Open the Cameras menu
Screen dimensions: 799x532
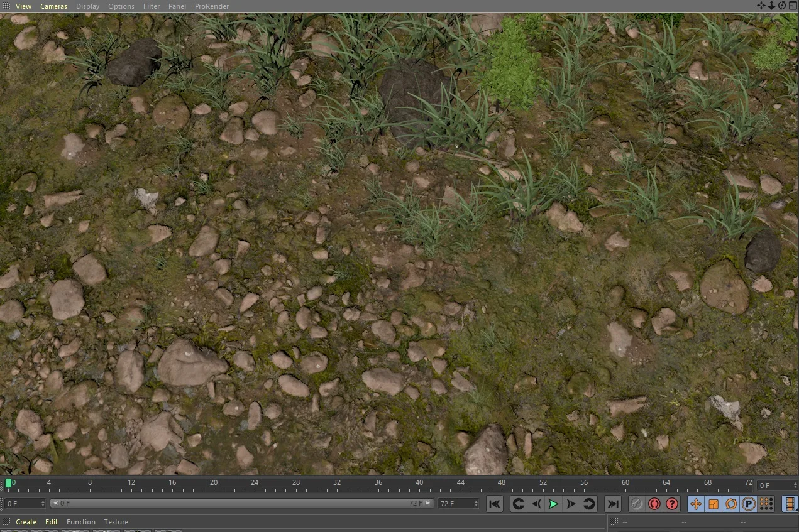point(53,6)
